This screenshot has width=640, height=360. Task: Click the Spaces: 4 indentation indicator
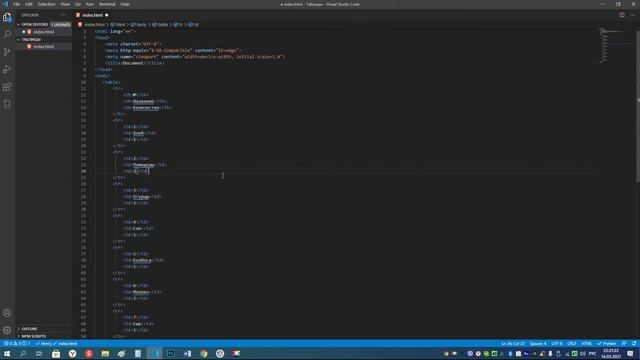(x=538, y=344)
